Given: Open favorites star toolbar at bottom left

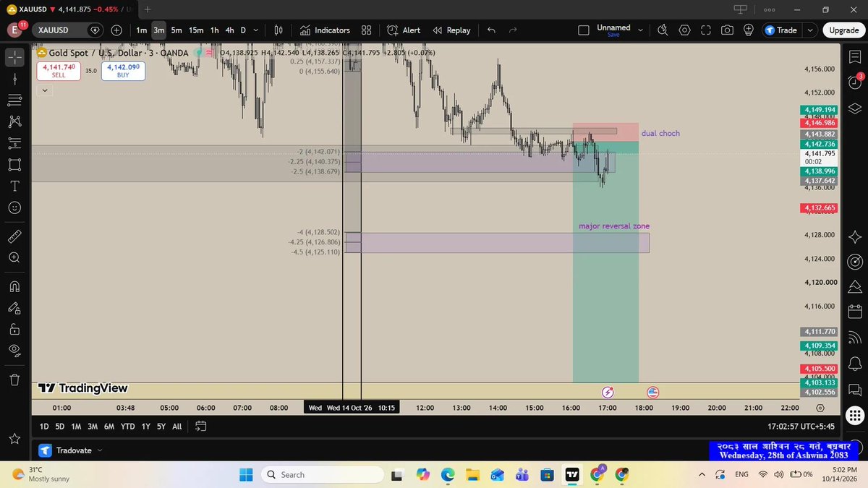Looking at the screenshot, I should click(15, 438).
